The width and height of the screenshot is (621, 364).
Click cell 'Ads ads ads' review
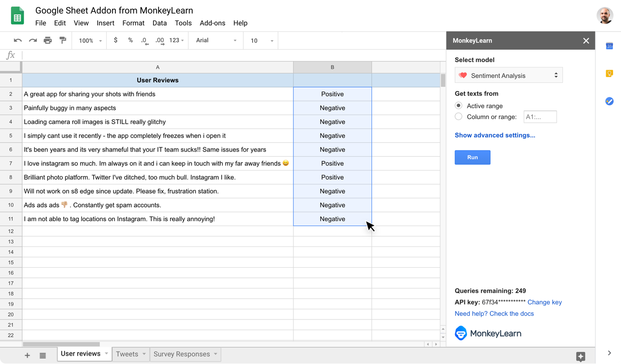[158, 205]
